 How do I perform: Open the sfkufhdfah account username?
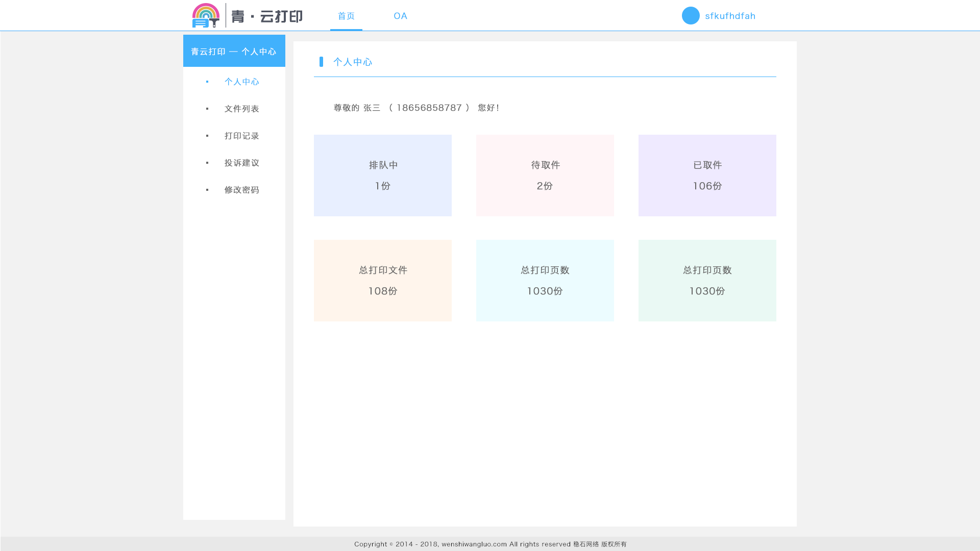click(730, 16)
